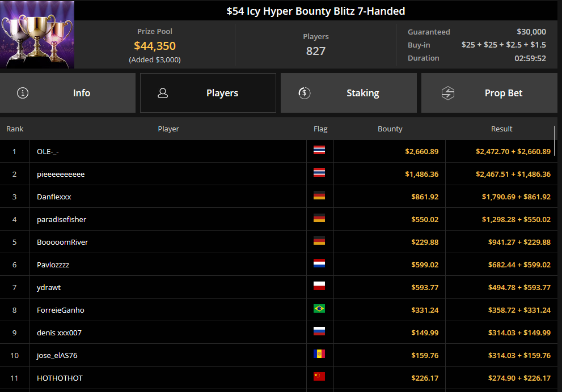Select player ForreieGanho

(61, 310)
